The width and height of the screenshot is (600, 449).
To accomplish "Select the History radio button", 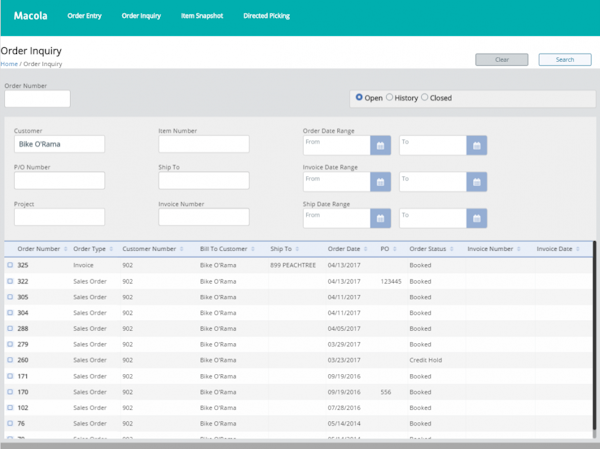I will tap(390, 98).
